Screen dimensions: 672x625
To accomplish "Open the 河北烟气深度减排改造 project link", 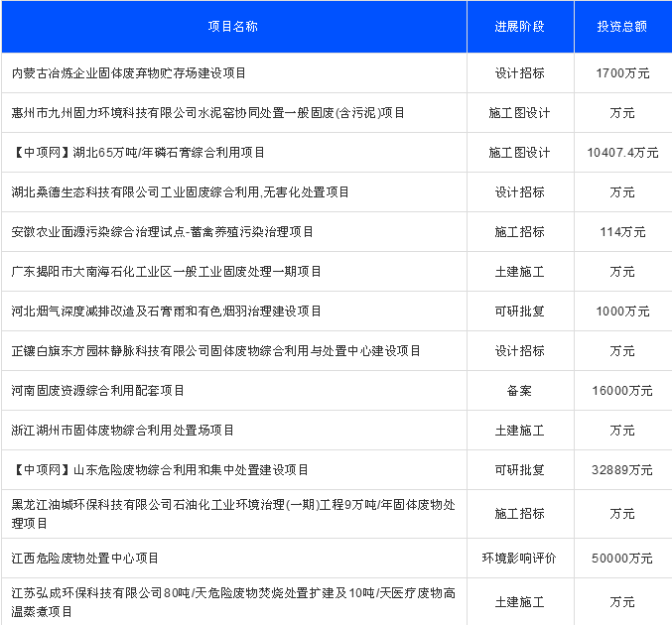I will coord(166,312).
